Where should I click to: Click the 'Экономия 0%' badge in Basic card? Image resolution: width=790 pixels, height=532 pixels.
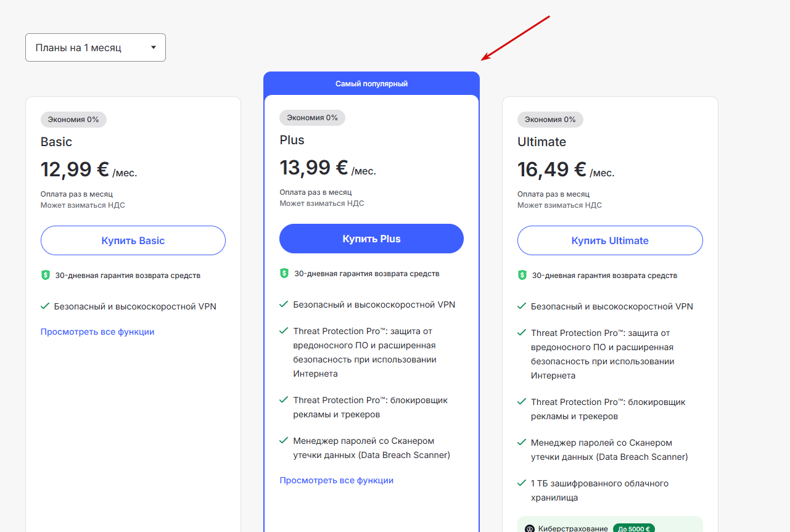73,120
